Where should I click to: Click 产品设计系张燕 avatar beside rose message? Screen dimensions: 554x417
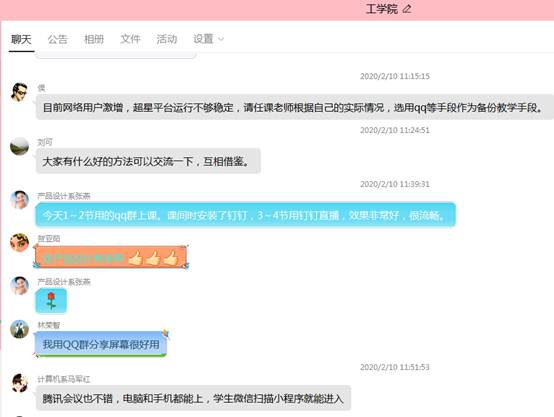click(x=19, y=286)
